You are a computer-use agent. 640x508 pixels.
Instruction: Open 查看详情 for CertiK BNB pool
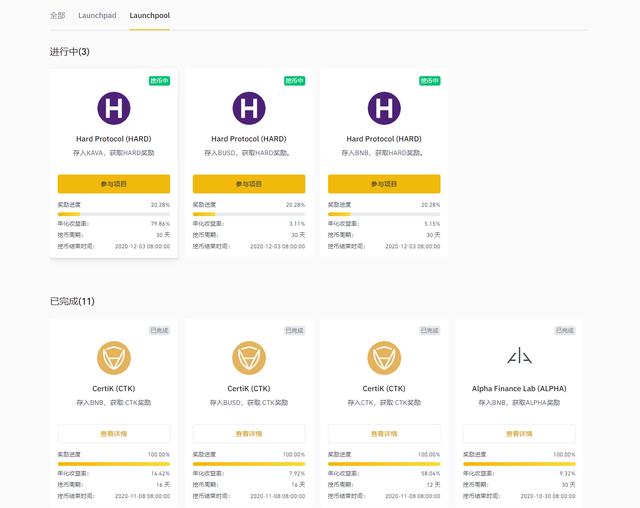pyautogui.click(x=114, y=434)
